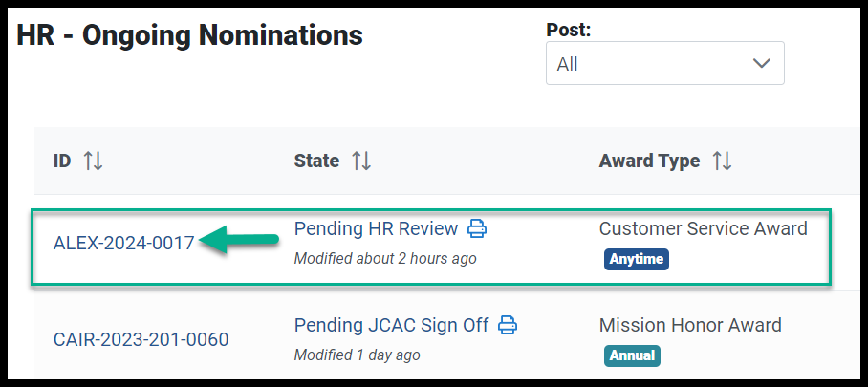868x387 pixels.
Task: Open the Post filter showing All
Action: tap(664, 63)
